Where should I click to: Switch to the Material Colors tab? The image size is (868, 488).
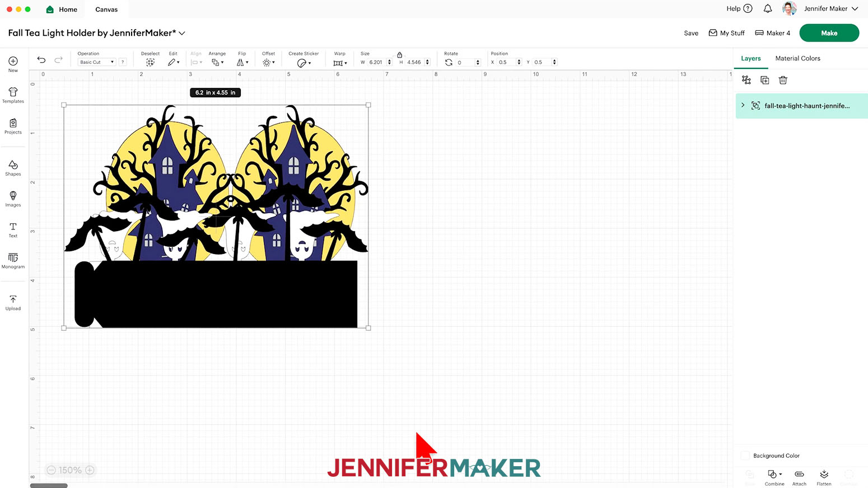click(x=797, y=58)
